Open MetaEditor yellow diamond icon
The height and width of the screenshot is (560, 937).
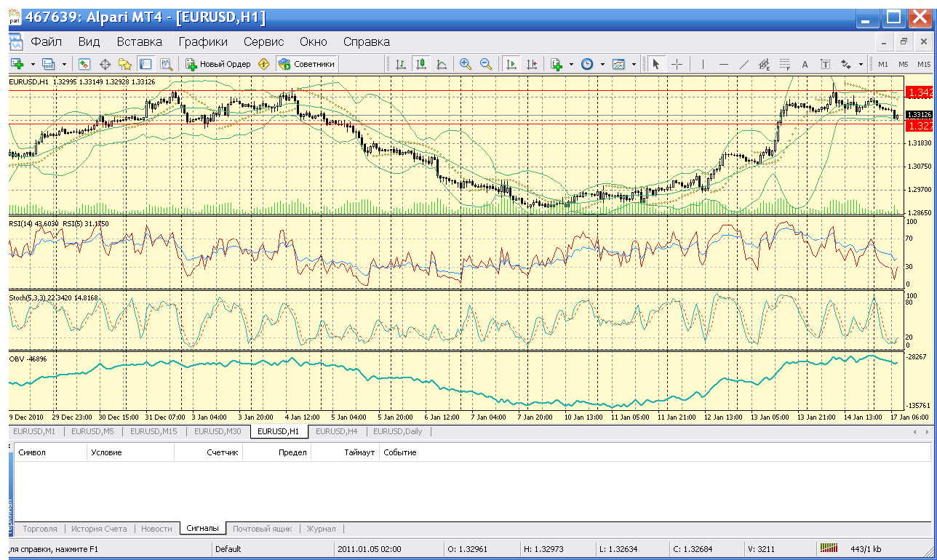(x=264, y=64)
